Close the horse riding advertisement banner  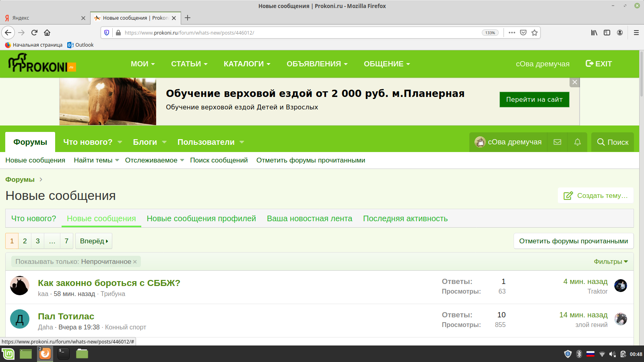(x=575, y=82)
